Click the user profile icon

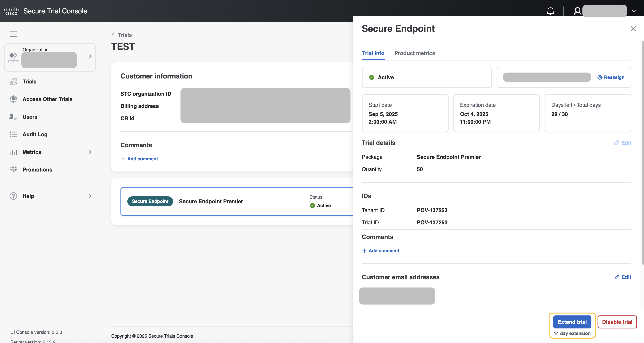(x=577, y=11)
